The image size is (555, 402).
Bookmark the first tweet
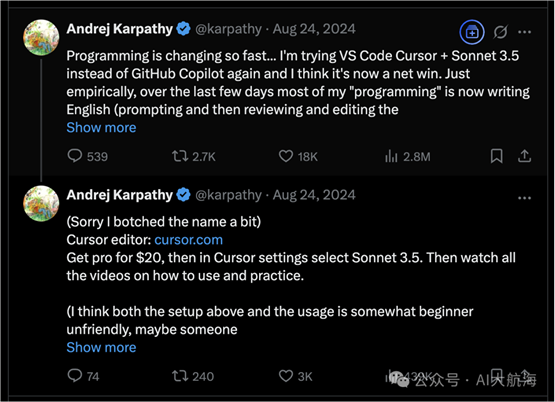pos(497,156)
